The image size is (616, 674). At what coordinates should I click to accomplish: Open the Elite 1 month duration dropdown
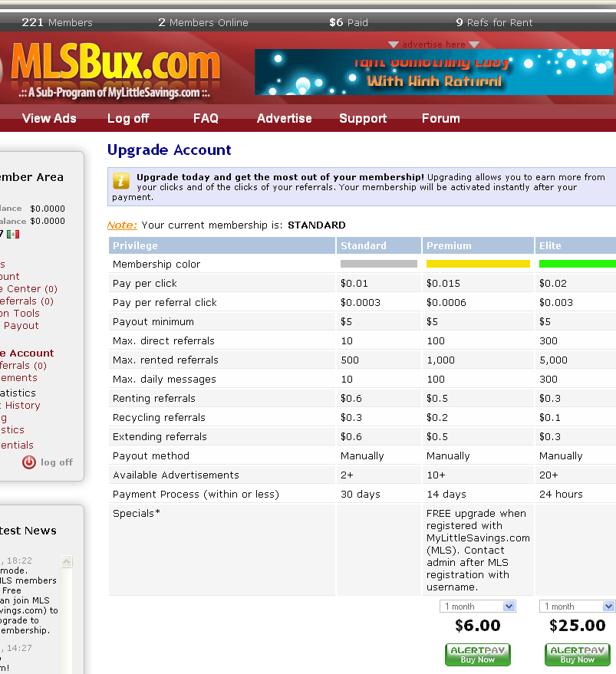578,606
